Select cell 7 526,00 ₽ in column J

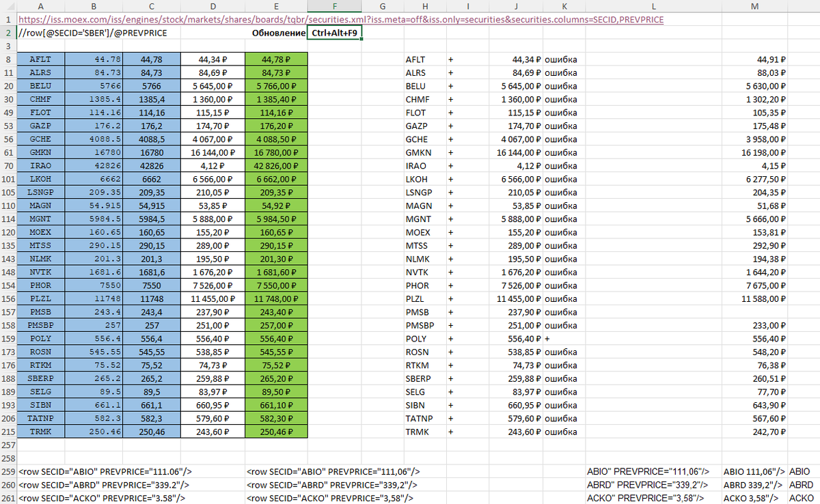point(517,286)
